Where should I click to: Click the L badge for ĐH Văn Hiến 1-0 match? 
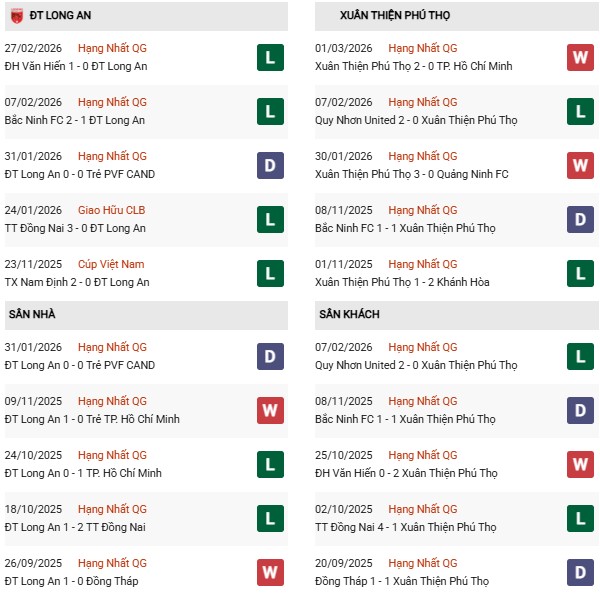coord(269,57)
